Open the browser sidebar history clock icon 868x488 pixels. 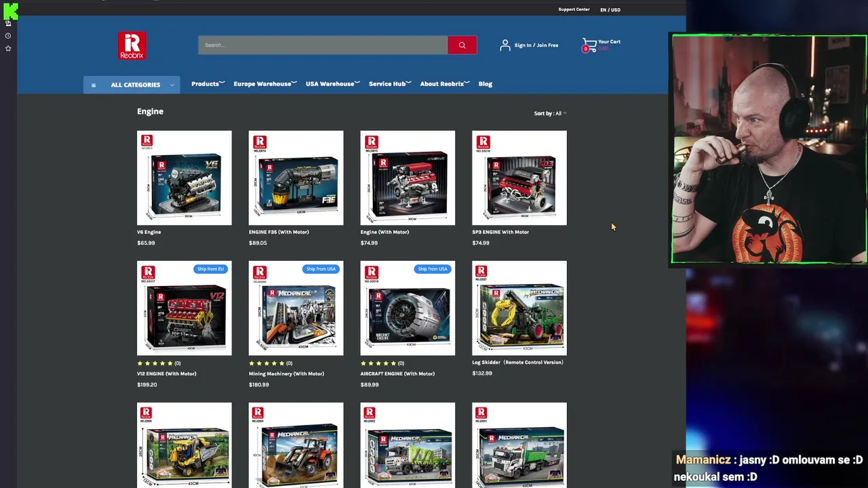pyautogui.click(x=8, y=36)
